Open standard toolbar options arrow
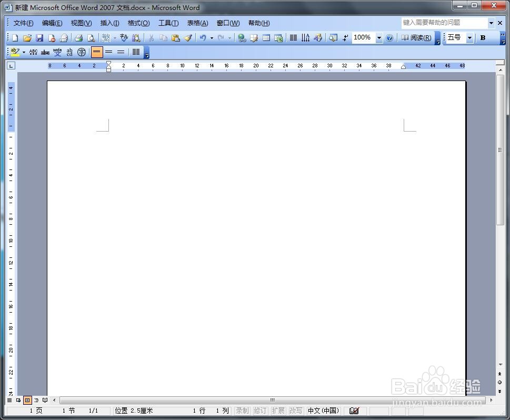 [438, 39]
